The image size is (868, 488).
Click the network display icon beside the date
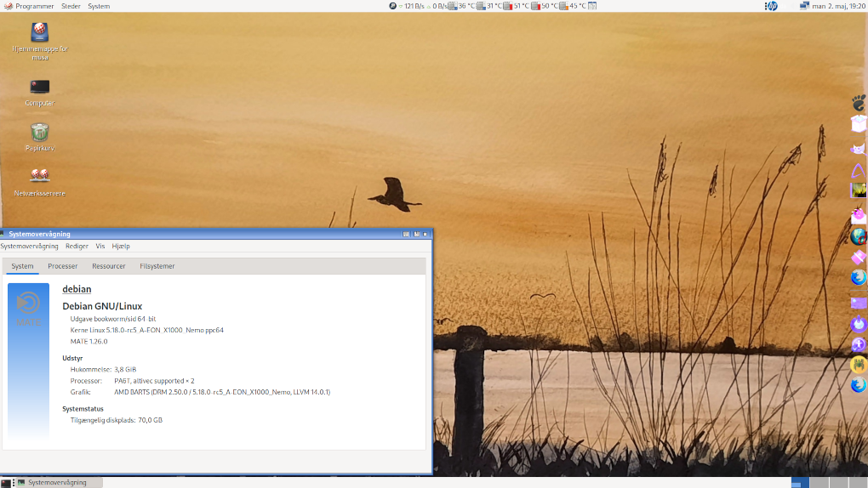click(x=804, y=6)
